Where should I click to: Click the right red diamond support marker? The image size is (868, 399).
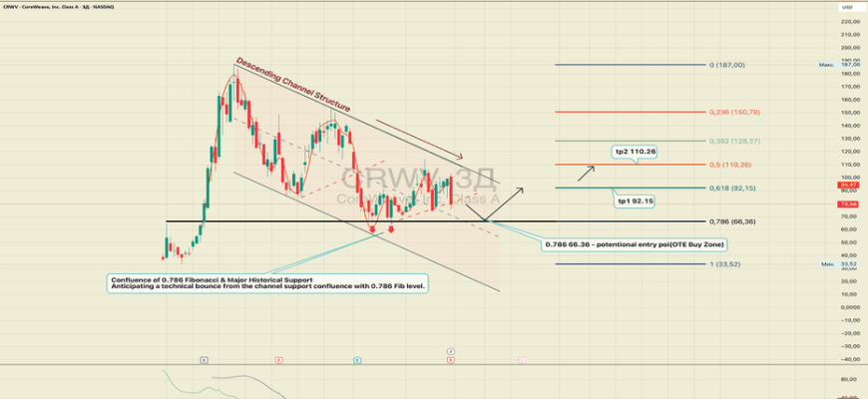click(391, 230)
